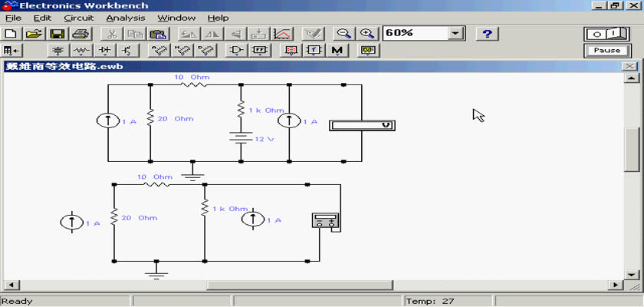Click the Rotate component icon
The width and height of the screenshot is (644, 307).
coord(190,34)
